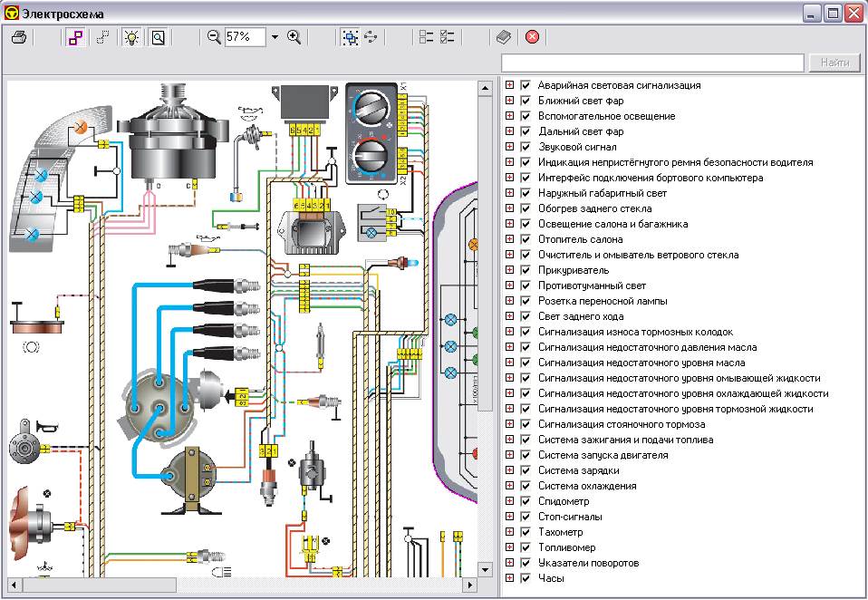Click the zoom in magnifier icon

294,37
